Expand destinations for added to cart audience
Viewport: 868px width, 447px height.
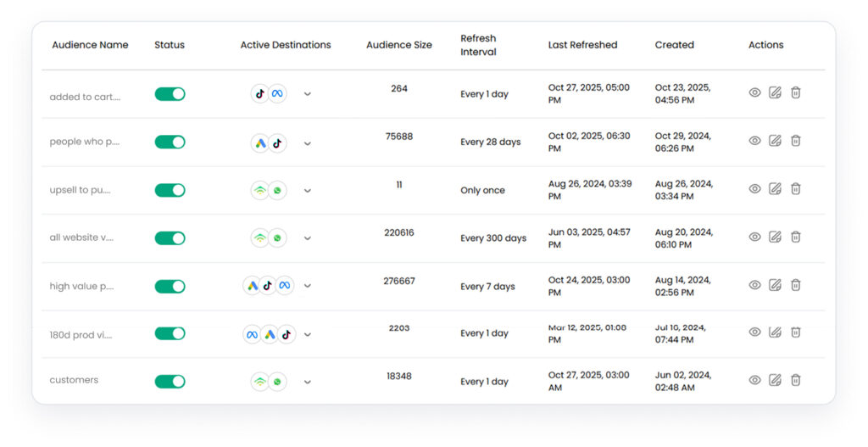point(307,94)
